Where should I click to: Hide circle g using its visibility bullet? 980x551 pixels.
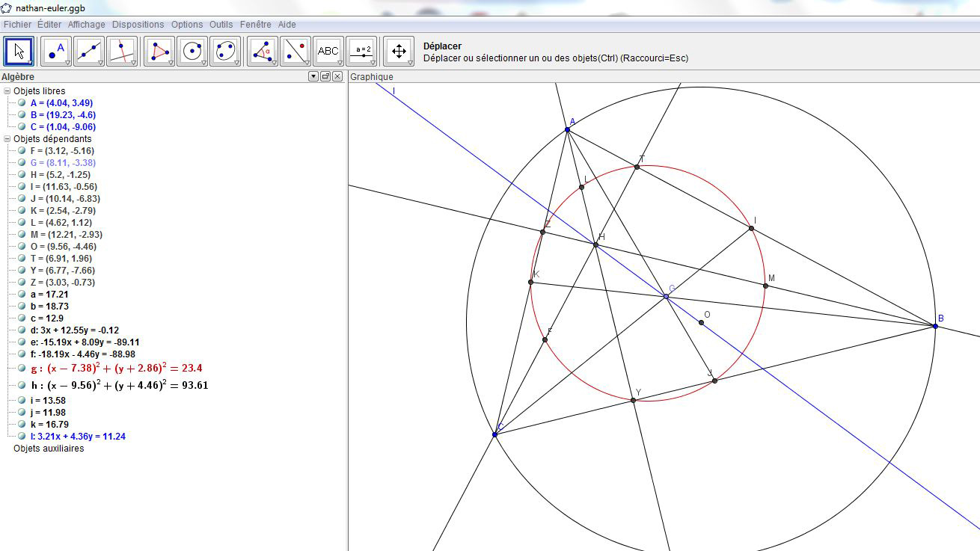click(22, 369)
